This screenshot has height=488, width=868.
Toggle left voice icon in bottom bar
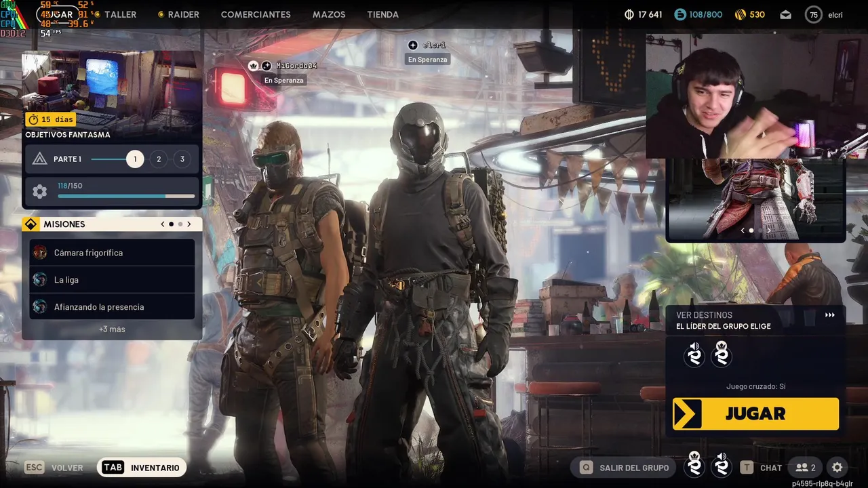pos(694,465)
